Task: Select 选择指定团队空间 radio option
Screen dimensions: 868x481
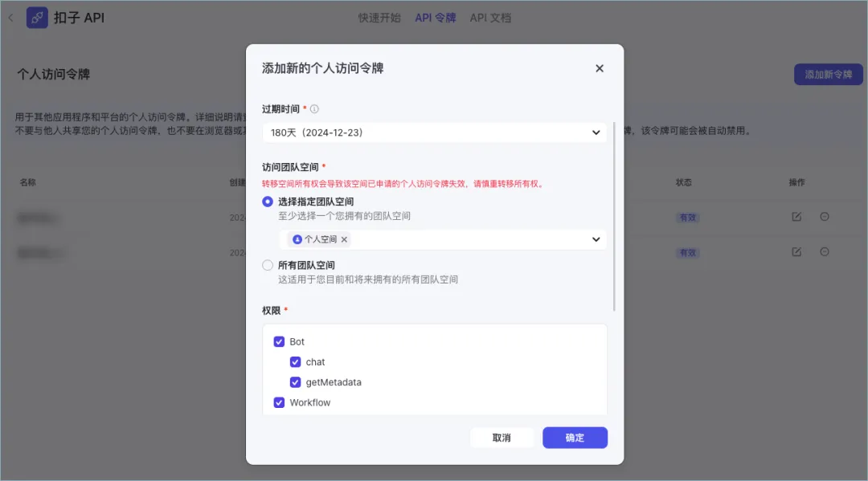Action: coord(268,202)
